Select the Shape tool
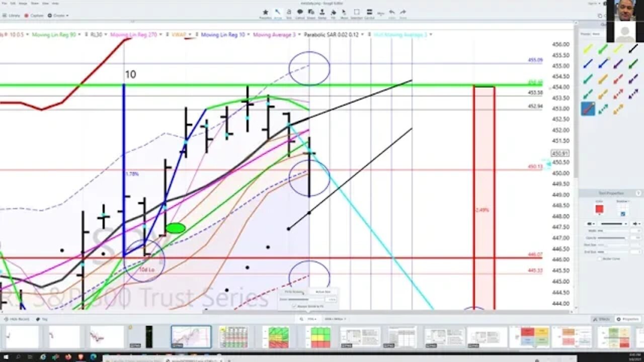 [311, 14]
